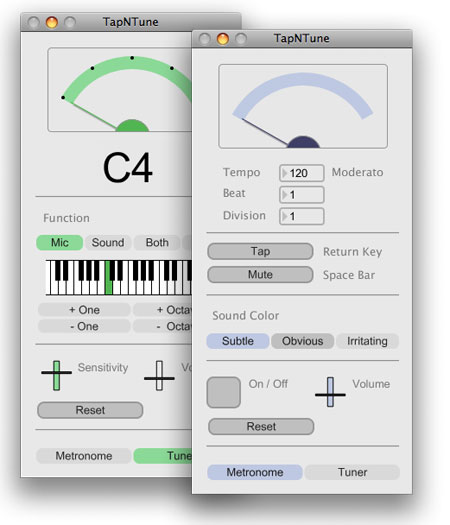Image resolution: width=450 pixels, height=525 pixels.
Task: Click the - One button
Action: point(84,326)
